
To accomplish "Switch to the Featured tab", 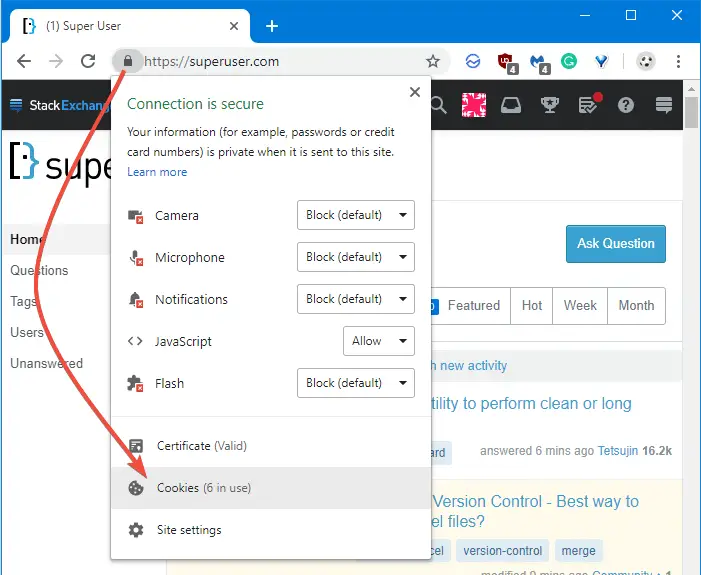I will click(473, 306).
